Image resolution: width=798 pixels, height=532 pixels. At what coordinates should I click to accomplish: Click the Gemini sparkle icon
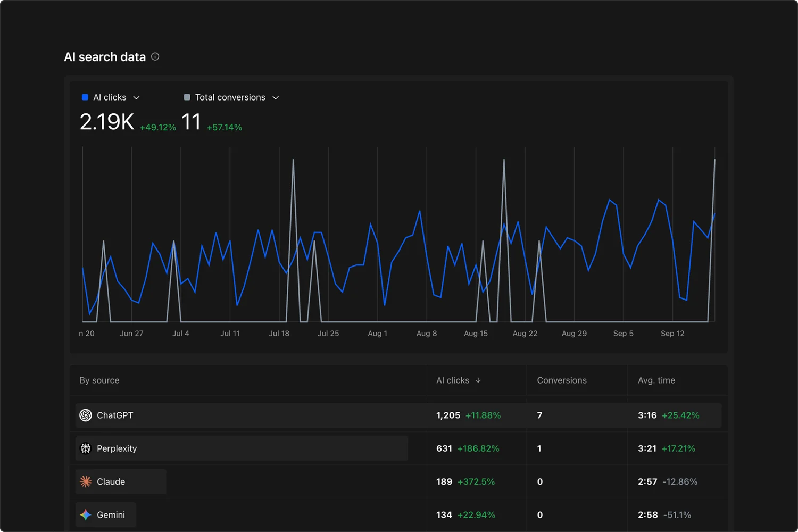tap(85, 514)
